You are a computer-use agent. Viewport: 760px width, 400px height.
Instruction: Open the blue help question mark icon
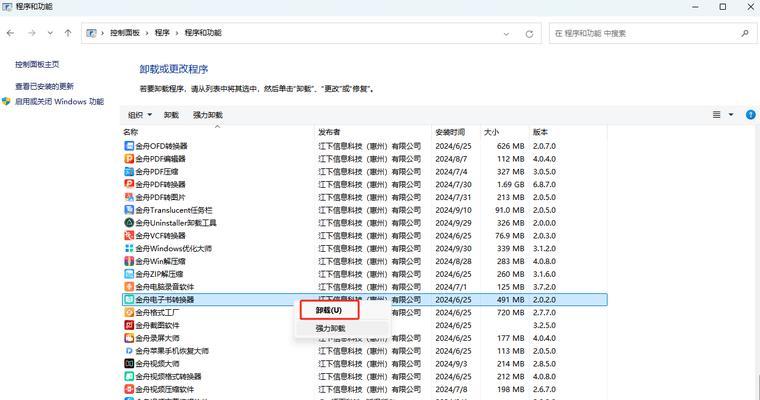[x=750, y=115]
